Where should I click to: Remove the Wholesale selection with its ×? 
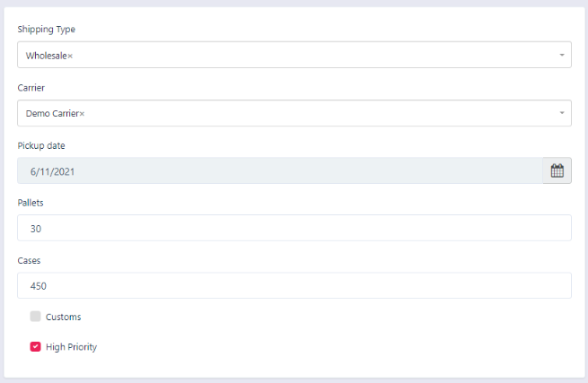tap(71, 57)
